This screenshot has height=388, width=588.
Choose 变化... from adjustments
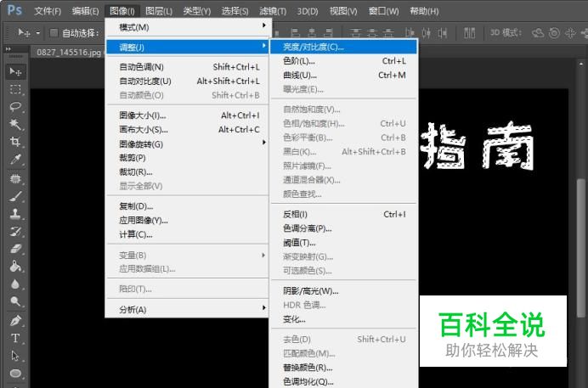click(343, 319)
